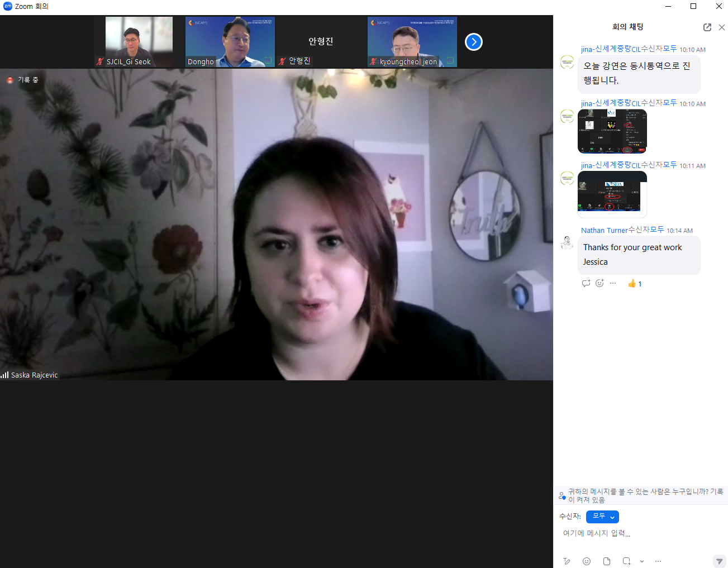Viewport: 728px width, 568px height.
Task: Click the message privacy notice link
Action: click(645, 495)
